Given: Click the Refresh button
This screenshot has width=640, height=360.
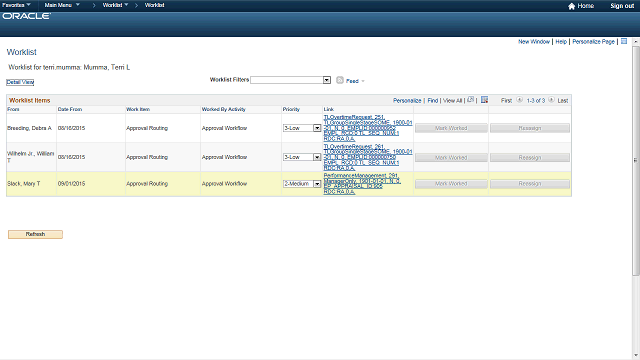Looking at the screenshot, I should click(36, 234).
